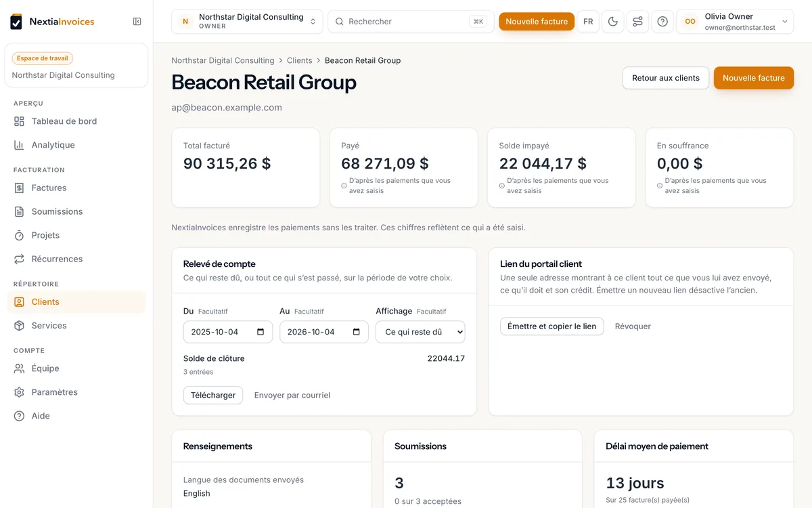This screenshot has height=508, width=812.
Task: Open Factures in the sidebar
Action: [76, 188]
